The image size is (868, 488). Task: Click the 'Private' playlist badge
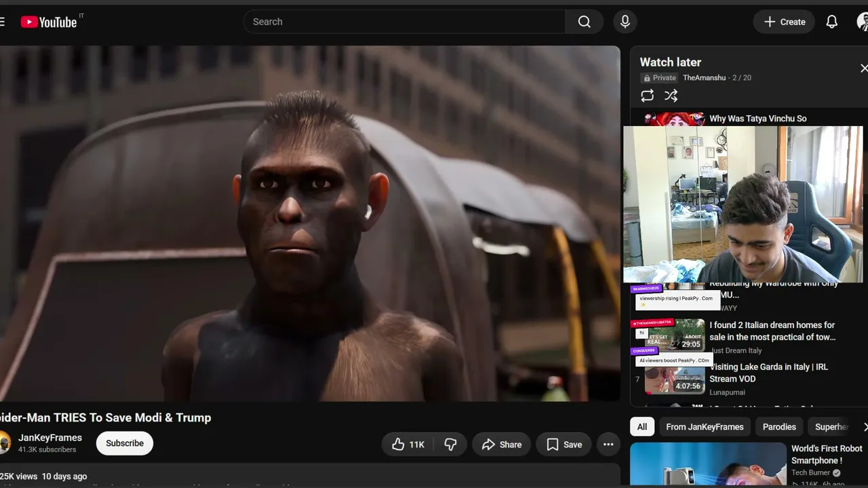[x=660, y=78]
